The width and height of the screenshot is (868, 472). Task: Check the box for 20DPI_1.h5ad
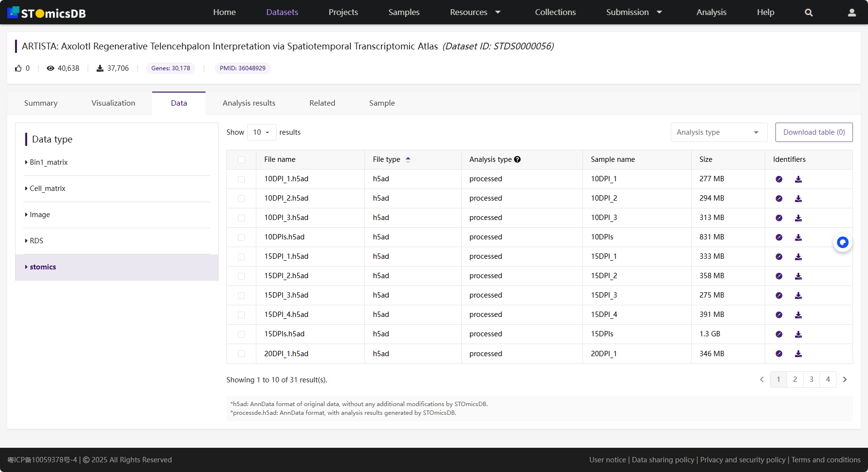tap(241, 354)
